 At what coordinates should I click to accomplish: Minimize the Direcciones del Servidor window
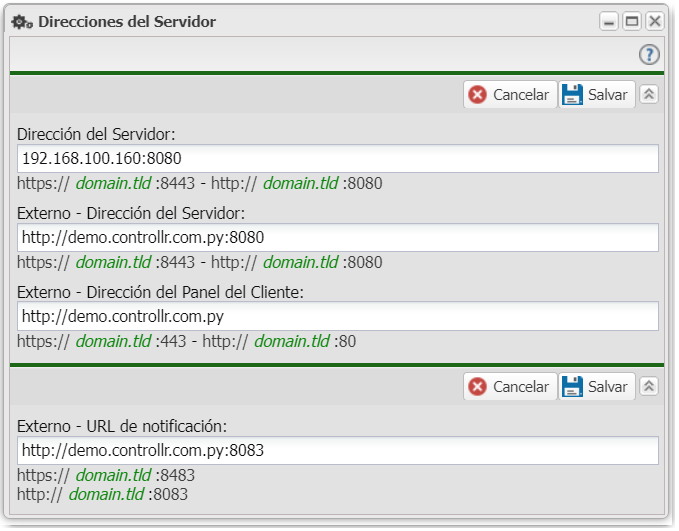608,21
